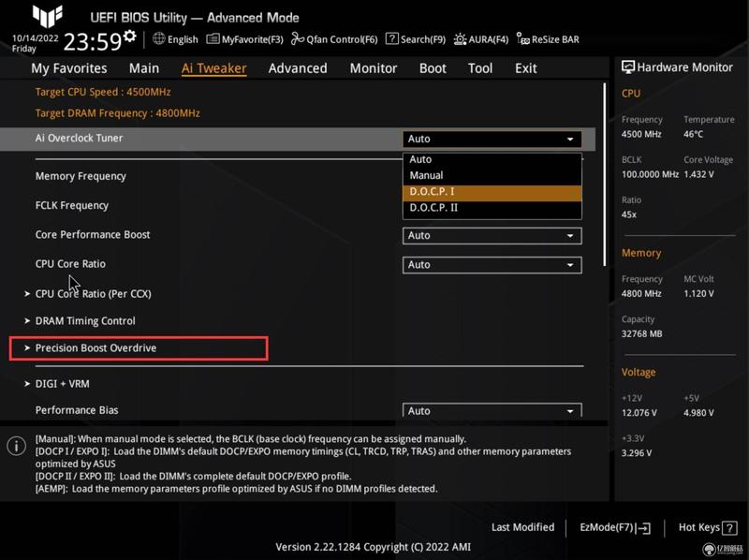Viewport: 749px width, 560px height.
Task: Click the 23:59 clock display
Action: tap(93, 42)
